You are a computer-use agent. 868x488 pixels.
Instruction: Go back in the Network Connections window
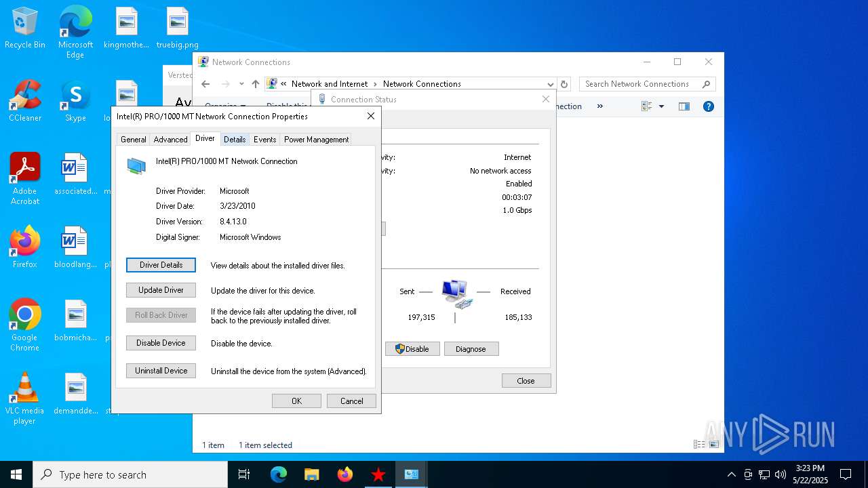pos(206,84)
